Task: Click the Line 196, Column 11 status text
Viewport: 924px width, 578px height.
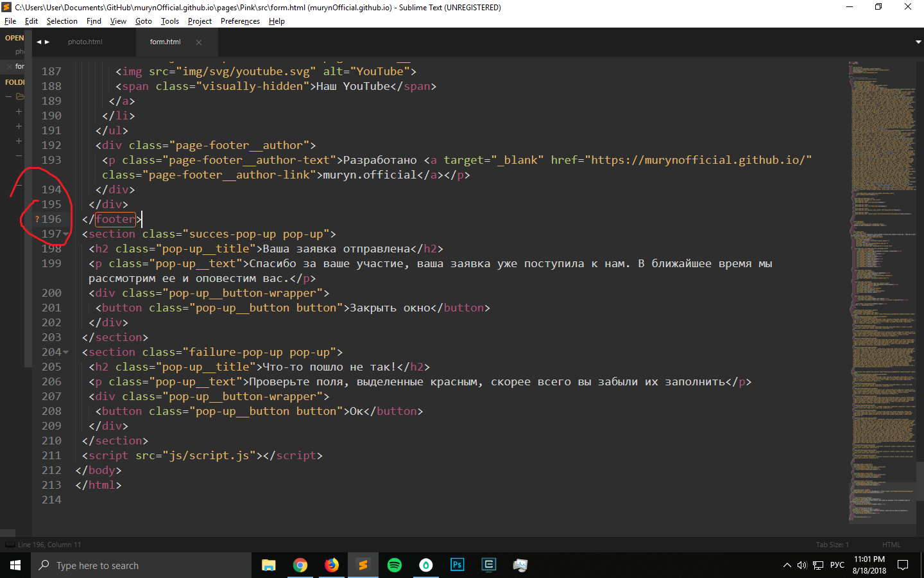Action: pyautogui.click(x=49, y=545)
